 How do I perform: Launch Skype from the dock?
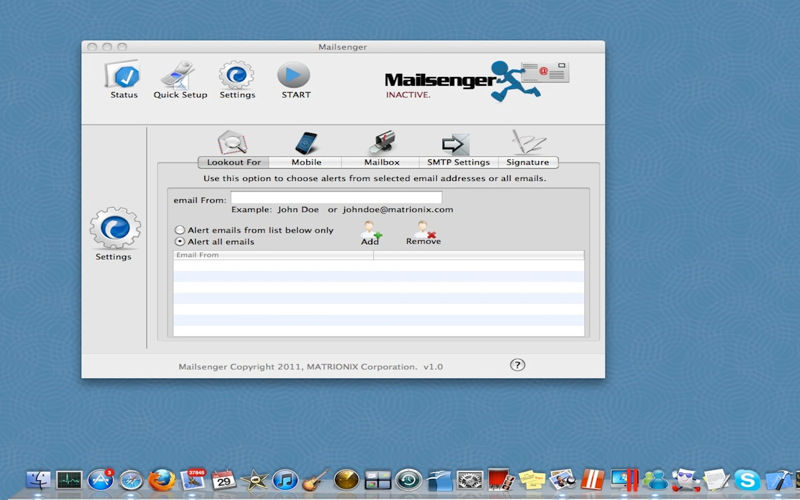[x=747, y=480]
